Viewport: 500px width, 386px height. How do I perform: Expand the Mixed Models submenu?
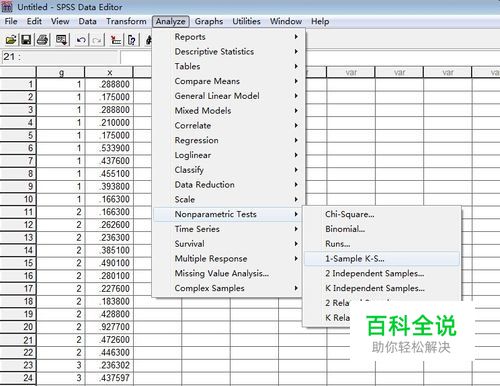(x=228, y=111)
